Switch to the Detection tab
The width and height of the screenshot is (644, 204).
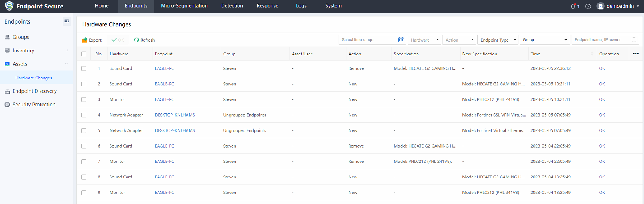pyautogui.click(x=232, y=6)
